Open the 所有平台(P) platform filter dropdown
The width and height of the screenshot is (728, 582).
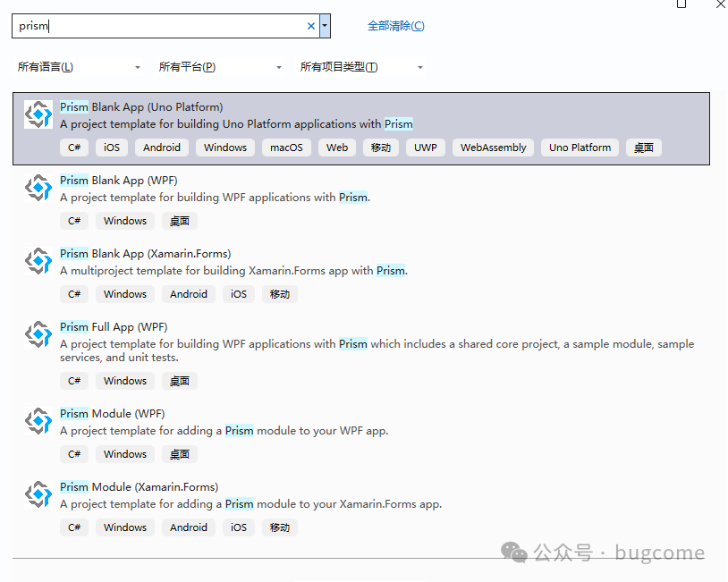click(x=220, y=67)
